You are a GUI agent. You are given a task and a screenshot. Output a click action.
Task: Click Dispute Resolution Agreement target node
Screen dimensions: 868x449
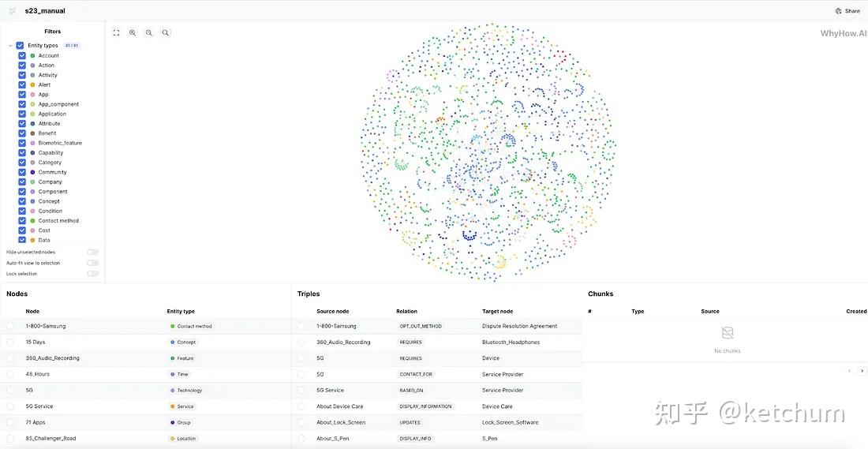(x=520, y=326)
